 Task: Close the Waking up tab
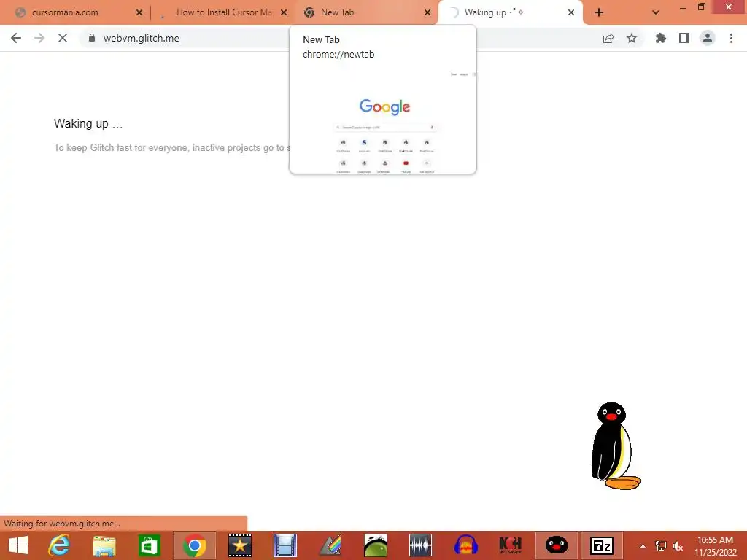(571, 12)
